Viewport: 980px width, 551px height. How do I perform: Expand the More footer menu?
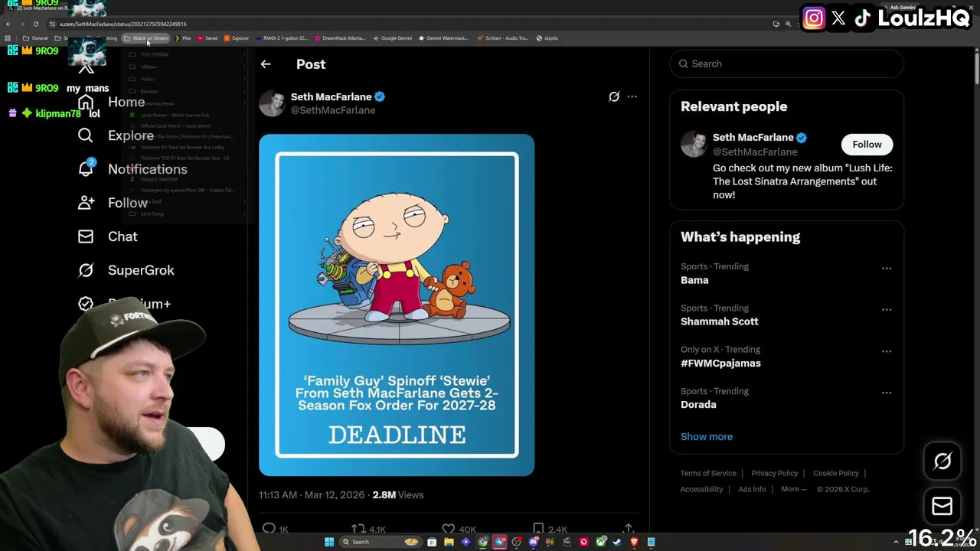coord(794,489)
